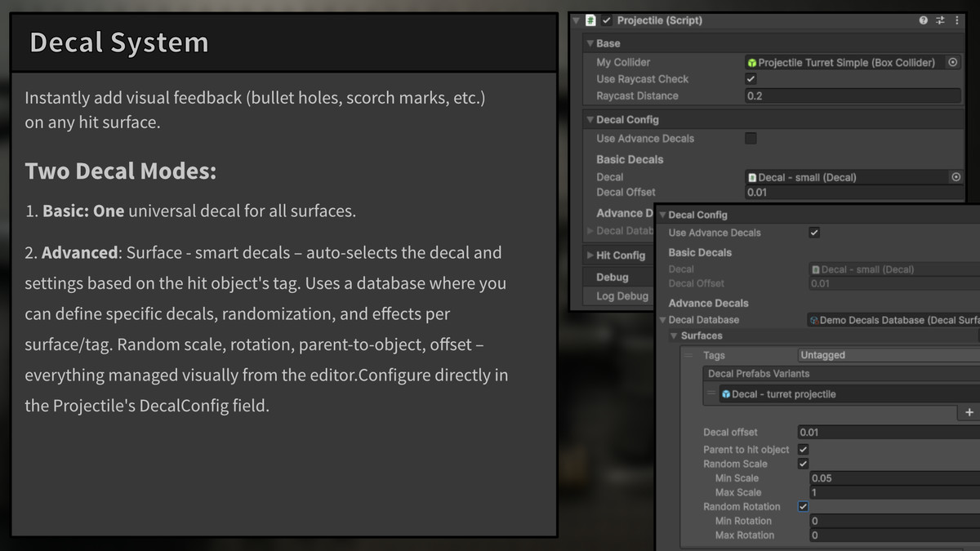Image resolution: width=980 pixels, height=551 pixels.
Task: Click the Basic Decals heading in back panel
Action: click(x=630, y=159)
